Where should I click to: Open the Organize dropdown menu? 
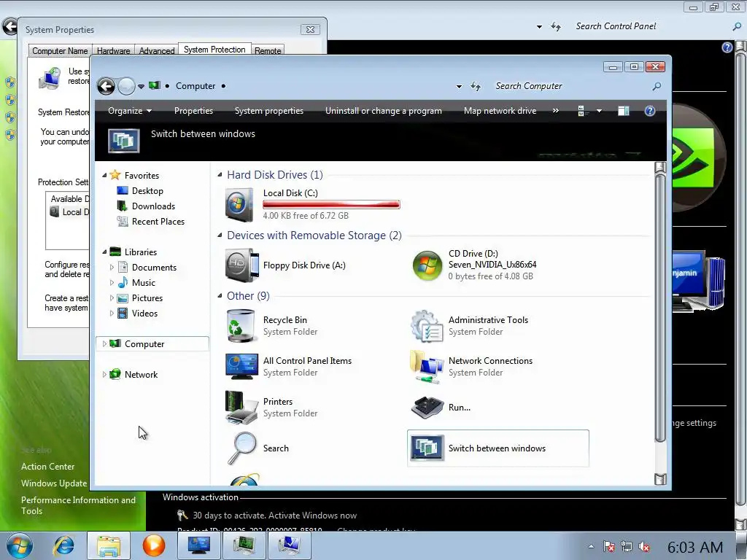tap(130, 111)
